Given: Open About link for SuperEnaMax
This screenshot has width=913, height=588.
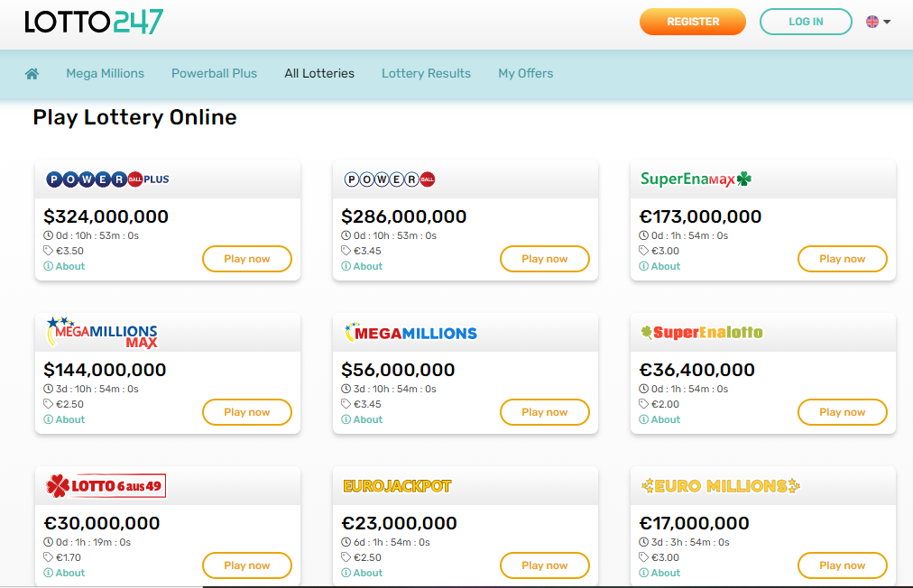Looking at the screenshot, I should coord(659,266).
